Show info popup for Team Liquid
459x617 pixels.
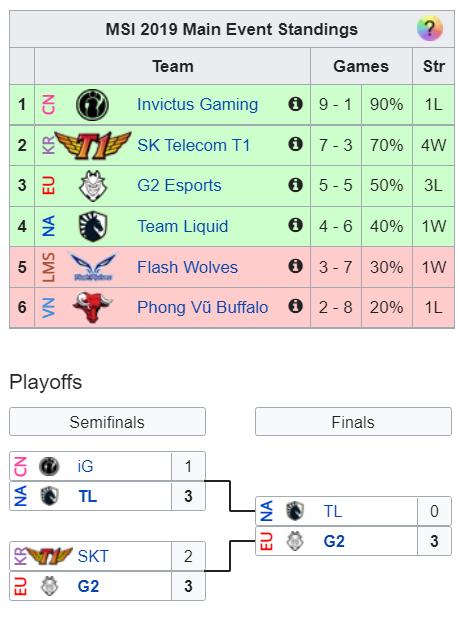pos(295,225)
